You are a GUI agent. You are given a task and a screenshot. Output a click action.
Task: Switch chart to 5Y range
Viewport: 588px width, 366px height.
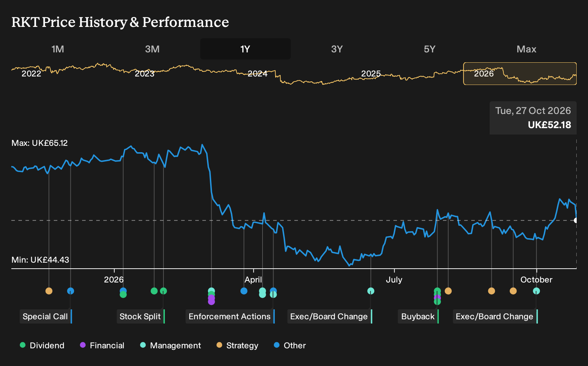[430, 49]
